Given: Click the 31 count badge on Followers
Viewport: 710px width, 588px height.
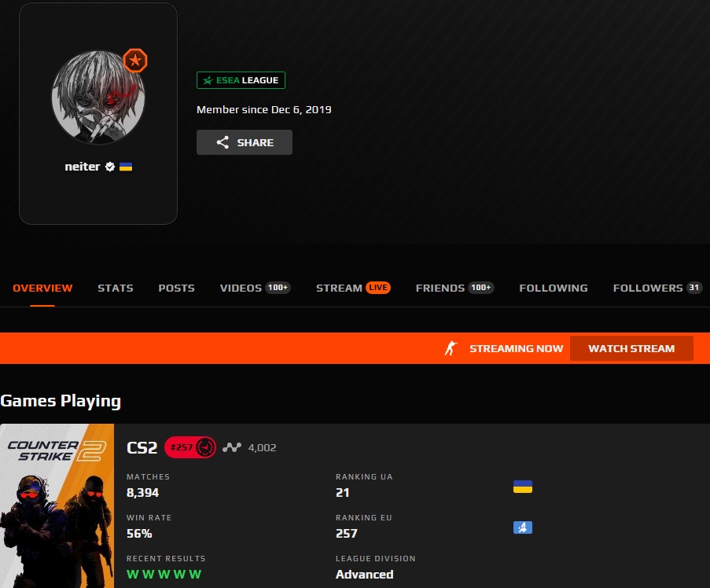Looking at the screenshot, I should point(694,288).
